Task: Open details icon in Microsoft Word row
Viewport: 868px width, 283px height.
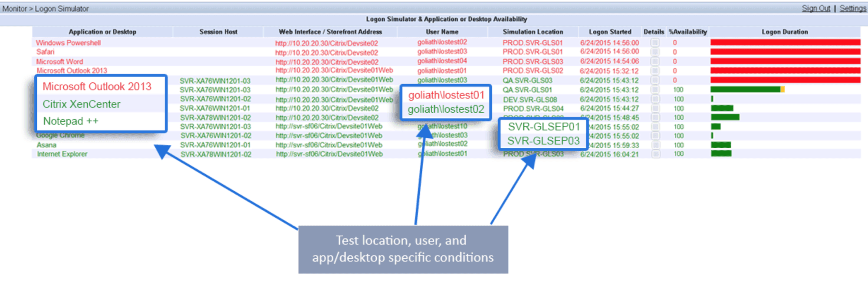Action: (655, 62)
